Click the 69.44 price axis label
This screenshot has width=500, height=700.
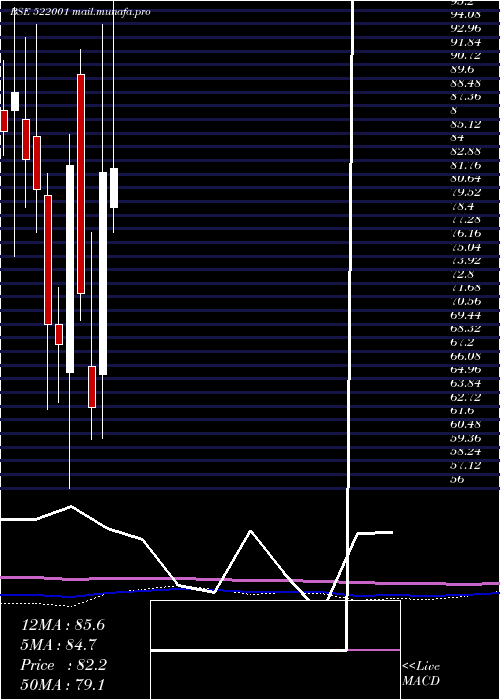click(466, 316)
